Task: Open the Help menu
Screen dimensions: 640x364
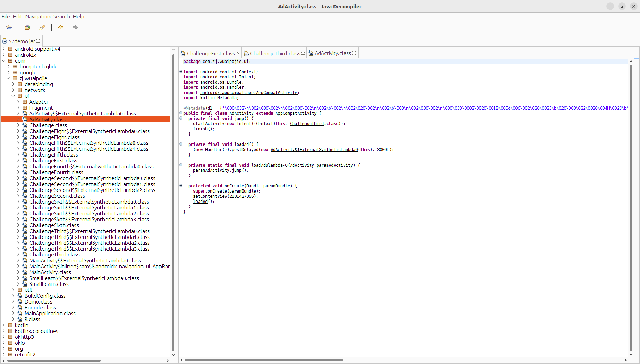Action: pos(79,16)
